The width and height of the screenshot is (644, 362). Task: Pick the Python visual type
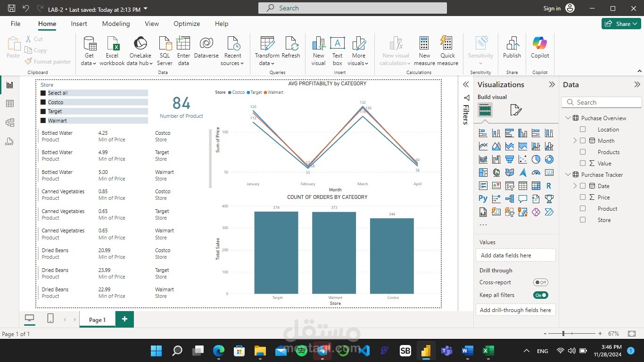(x=483, y=199)
